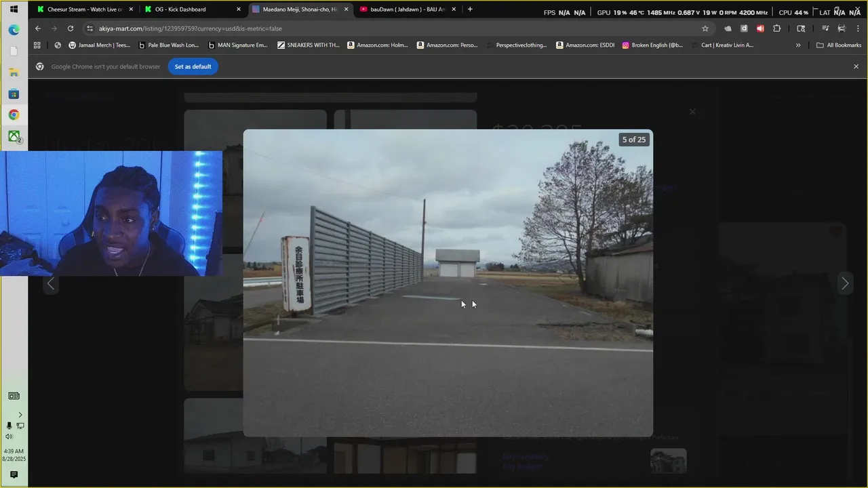Open the Amazon.com: ESDDI bookmark
This screenshot has width=868, height=488.
click(585, 45)
